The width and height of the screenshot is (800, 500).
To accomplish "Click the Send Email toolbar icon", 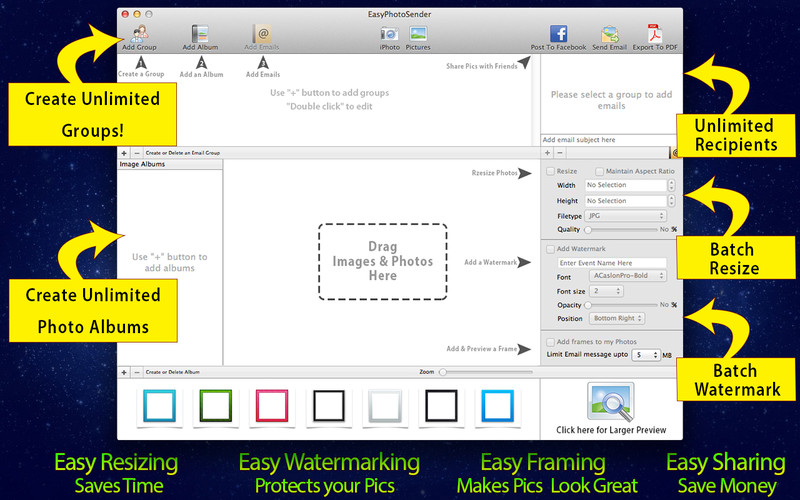I will pos(610,34).
